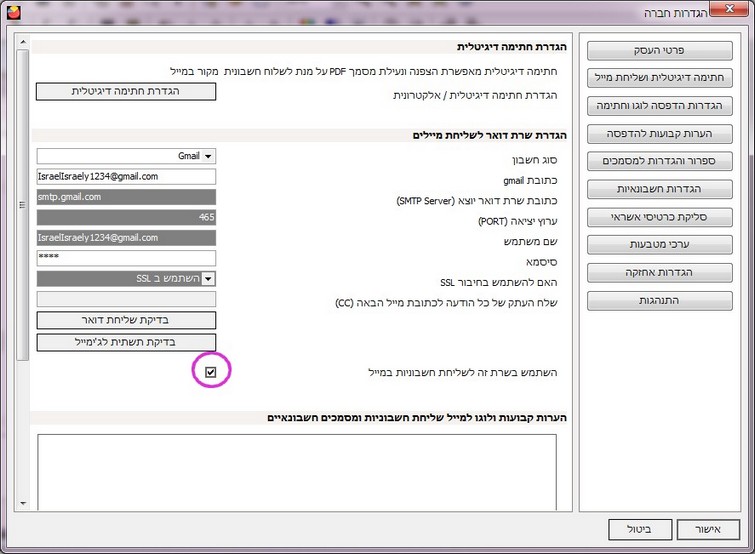Click the סוג חשבון label
This screenshot has width=755, height=554.
tap(534, 160)
